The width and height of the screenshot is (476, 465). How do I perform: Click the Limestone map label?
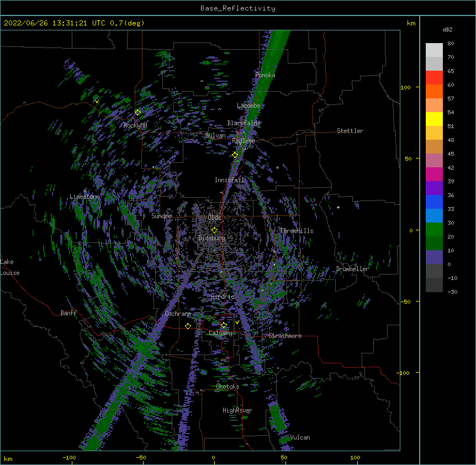[84, 197]
